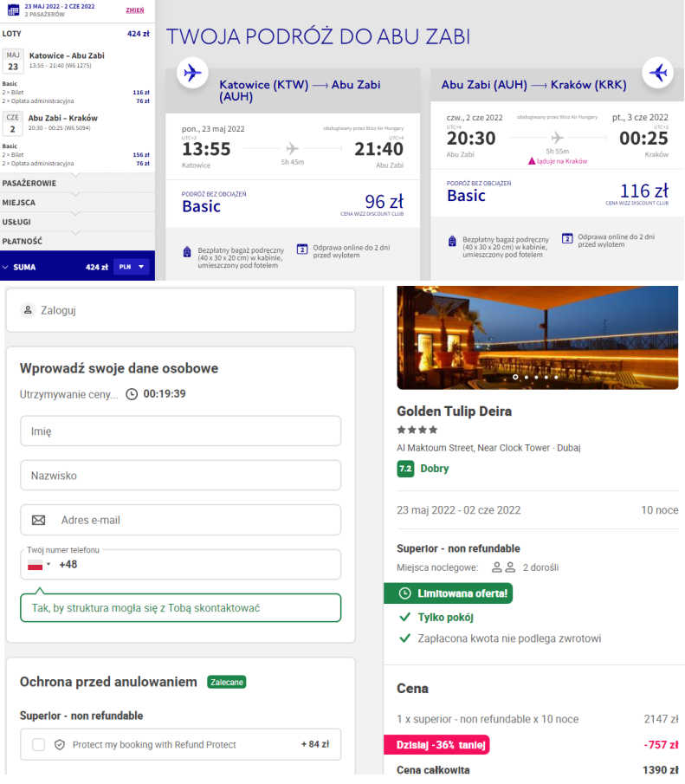Click the 'Al Maktoum Street, Near Clock Tower' address

pos(473,448)
